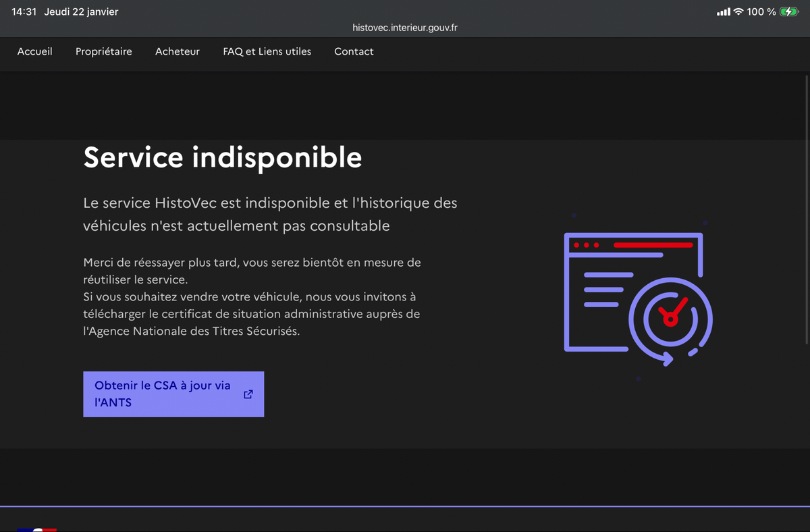Viewport: 810px width, 532px height.
Task: Click the purple text lines in the illustration
Action: pyautogui.click(x=604, y=290)
